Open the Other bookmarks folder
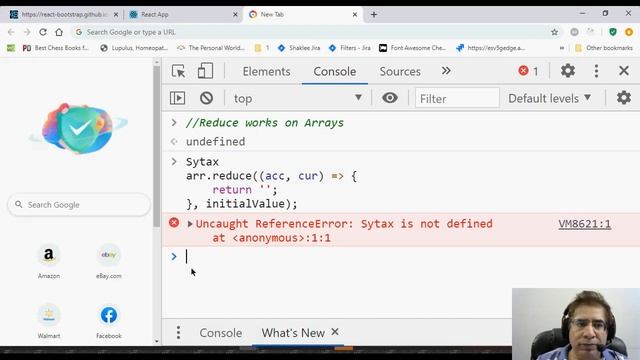Screen dimensions: 640x360 [x=604, y=48]
